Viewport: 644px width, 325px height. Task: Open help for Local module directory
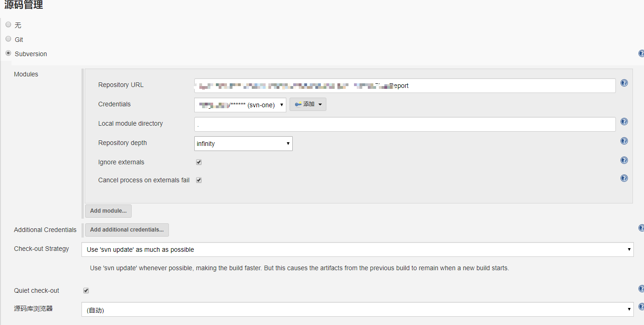(624, 122)
